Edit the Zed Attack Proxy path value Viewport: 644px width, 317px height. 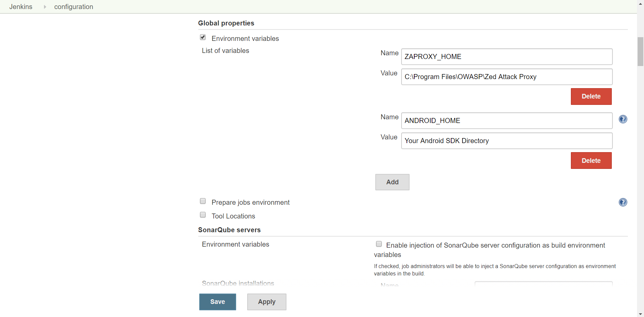coord(507,77)
